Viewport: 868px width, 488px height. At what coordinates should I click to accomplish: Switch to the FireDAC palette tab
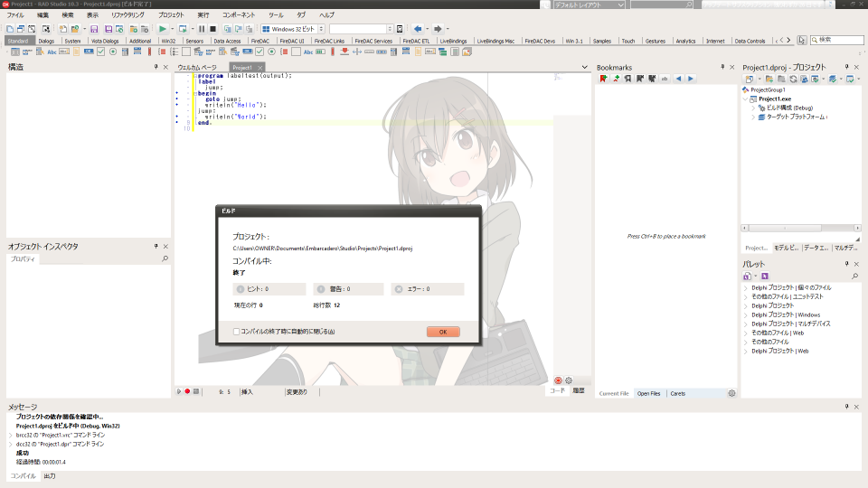pos(259,41)
